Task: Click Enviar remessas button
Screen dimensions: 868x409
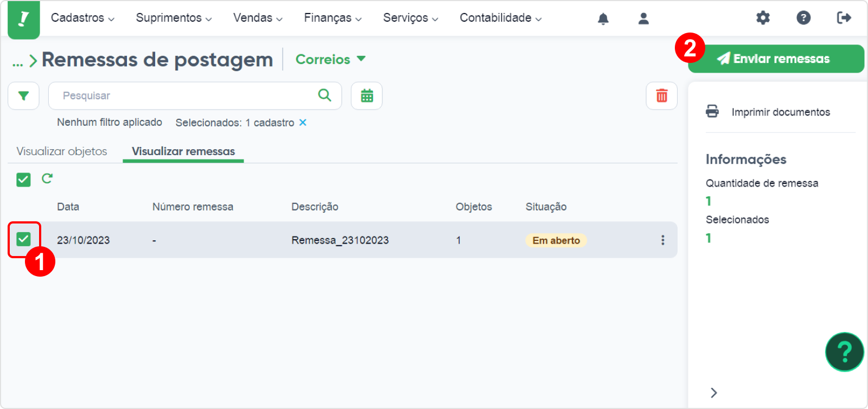Action: tap(776, 59)
